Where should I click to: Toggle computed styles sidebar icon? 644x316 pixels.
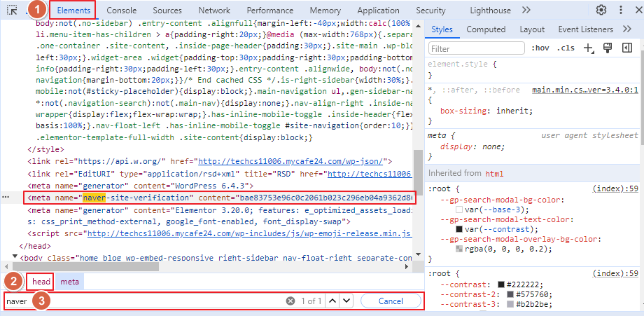pos(626,48)
